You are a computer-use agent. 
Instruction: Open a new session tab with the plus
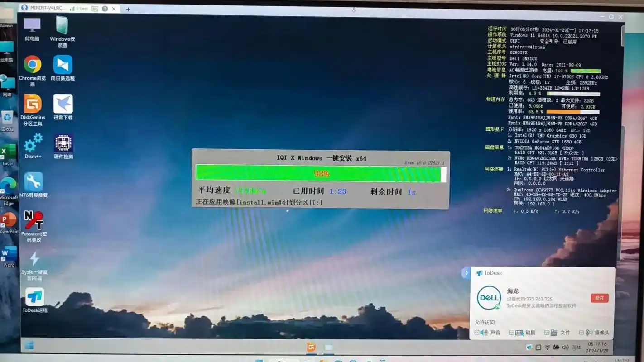tap(128, 9)
